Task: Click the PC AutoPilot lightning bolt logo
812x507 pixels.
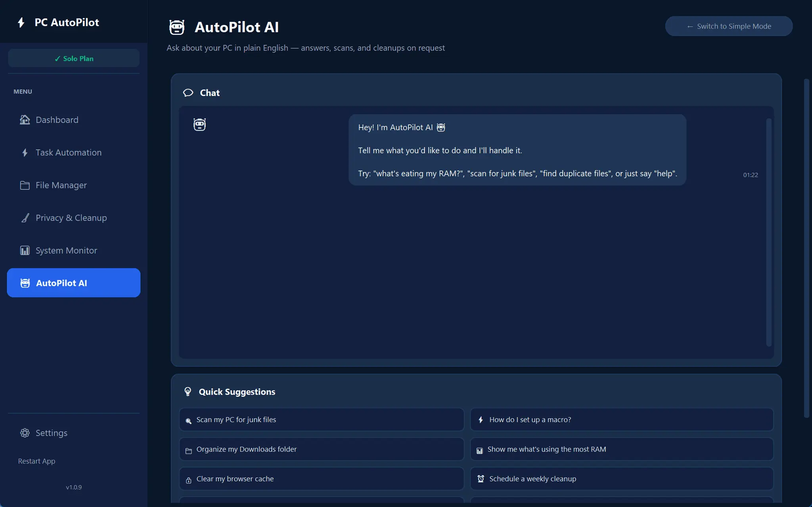Action: (x=21, y=23)
